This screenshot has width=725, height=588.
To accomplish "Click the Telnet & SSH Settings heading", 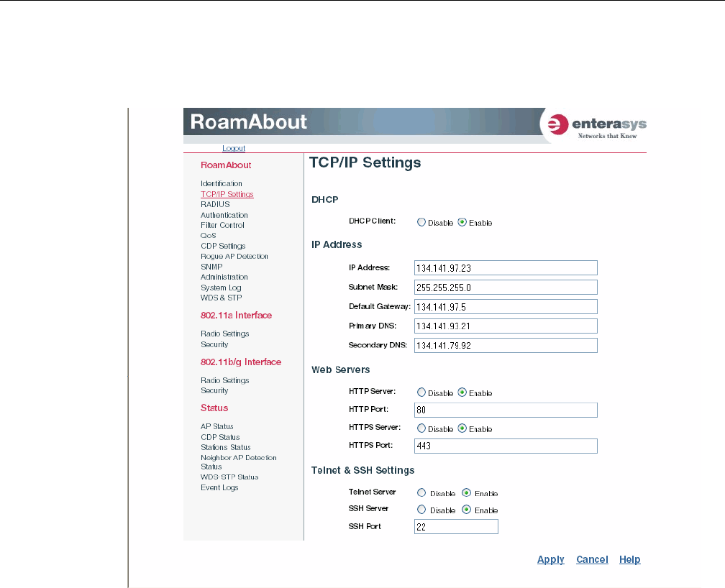I will pyautogui.click(x=363, y=470).
